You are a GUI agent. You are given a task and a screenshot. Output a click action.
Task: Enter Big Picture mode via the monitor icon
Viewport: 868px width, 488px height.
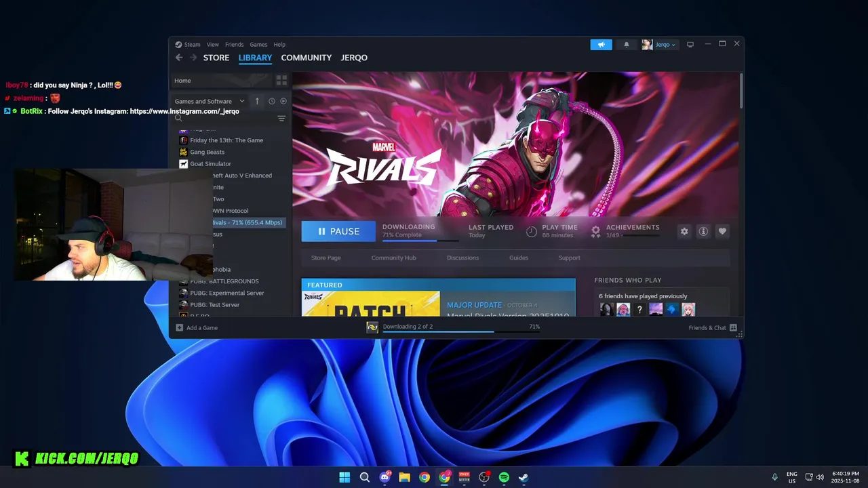[x=690, y=45]
